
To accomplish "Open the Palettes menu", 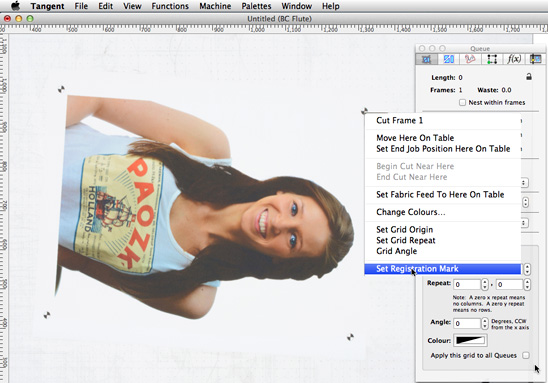I will pos(256,6).
